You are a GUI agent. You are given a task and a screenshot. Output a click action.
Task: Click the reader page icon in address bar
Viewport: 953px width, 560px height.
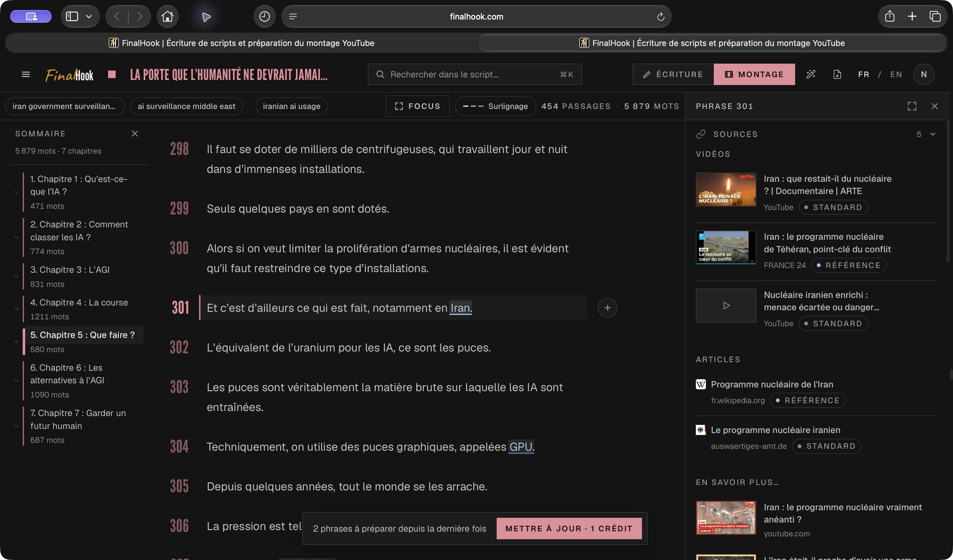point(293,17)
